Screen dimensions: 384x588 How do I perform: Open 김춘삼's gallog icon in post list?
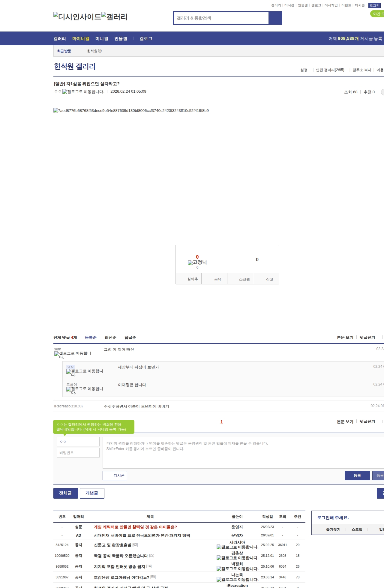click(x=238, y=558)
